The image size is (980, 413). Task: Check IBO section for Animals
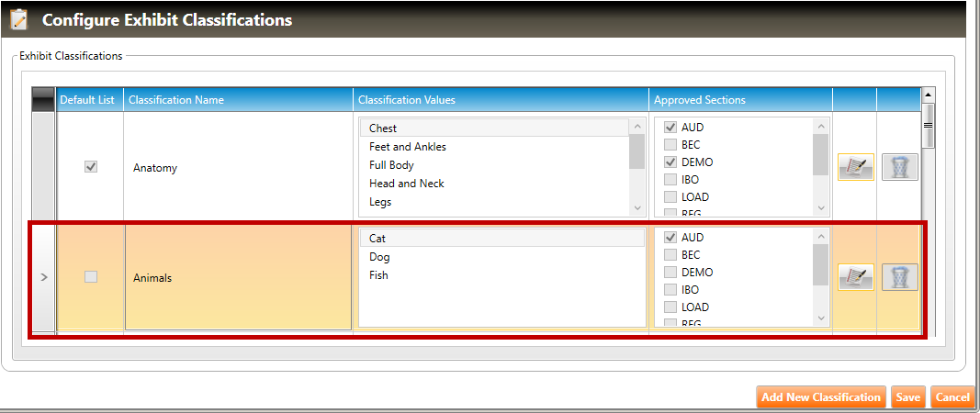[x=670, y=290]
